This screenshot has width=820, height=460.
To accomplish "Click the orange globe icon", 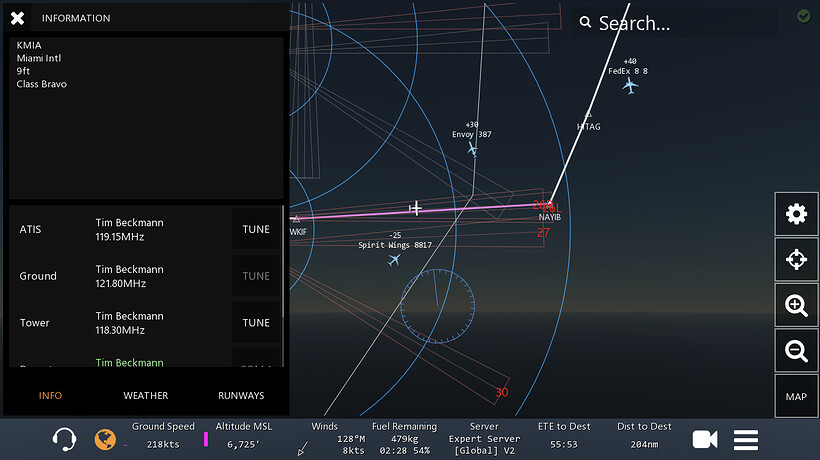I will [x=105, y=439].
